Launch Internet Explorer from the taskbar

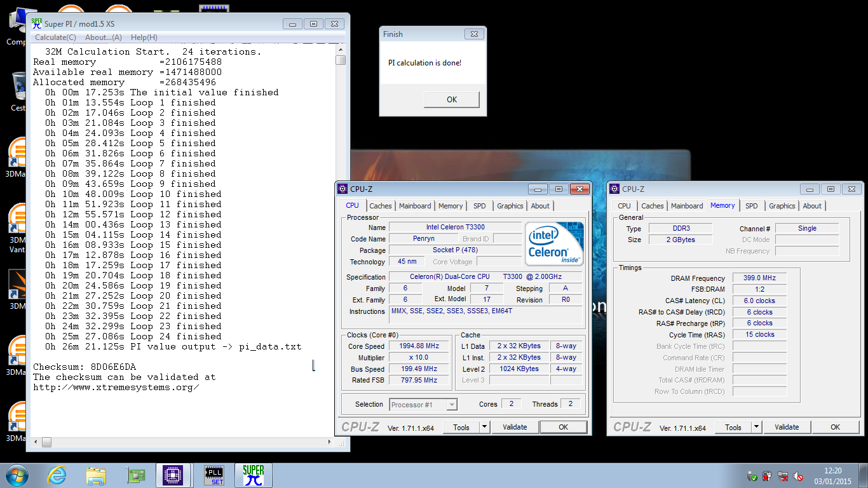tap(57, 475)
